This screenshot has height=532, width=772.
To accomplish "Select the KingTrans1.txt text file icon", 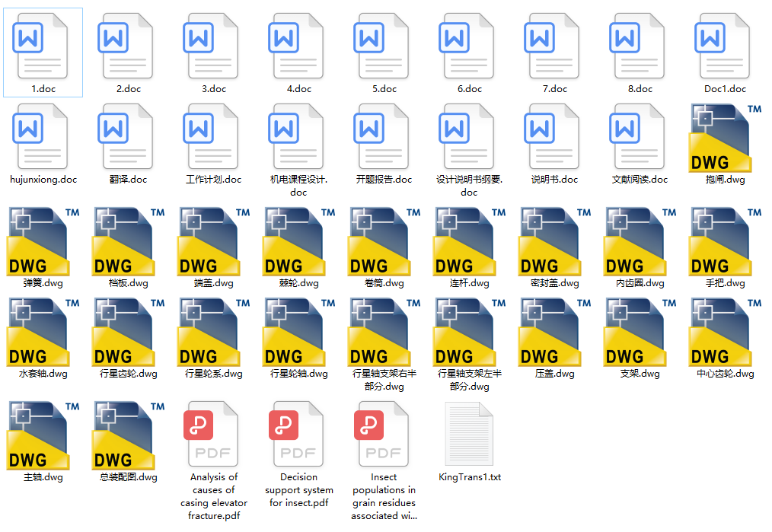I will tap(470, 434).
